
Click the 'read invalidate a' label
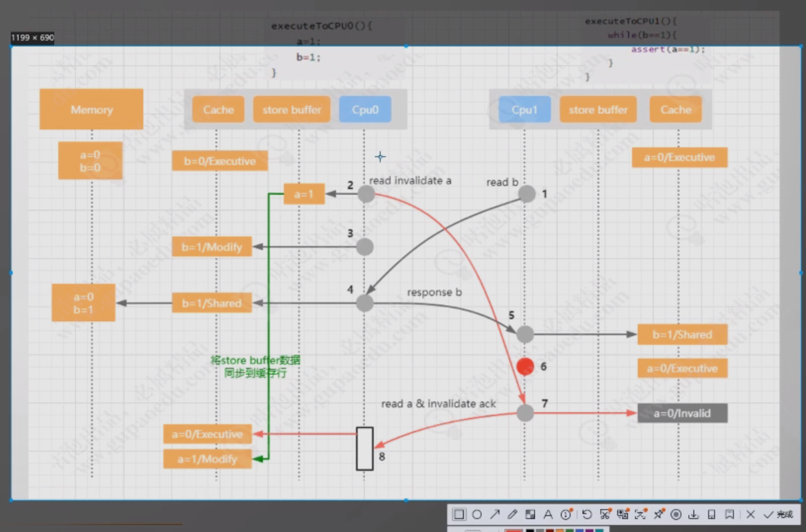pos(410,180)
